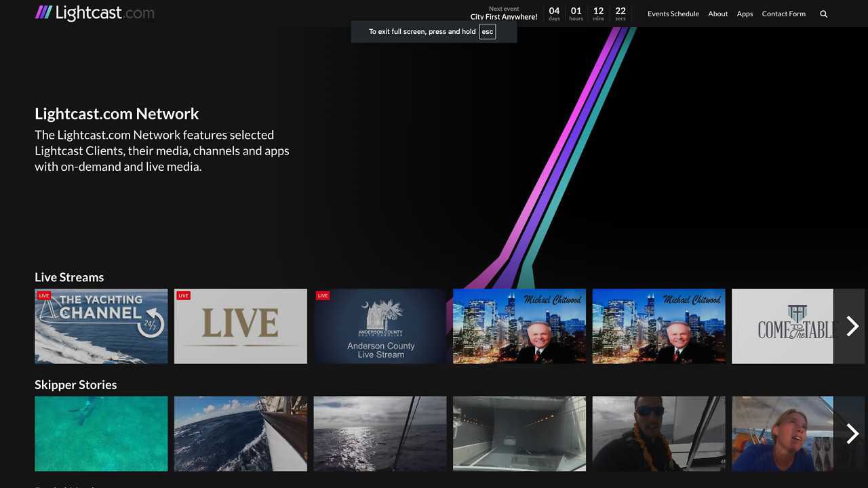Click the "04 days" countdown value
Screen dimensions: 868x488
tap(554, 14)
